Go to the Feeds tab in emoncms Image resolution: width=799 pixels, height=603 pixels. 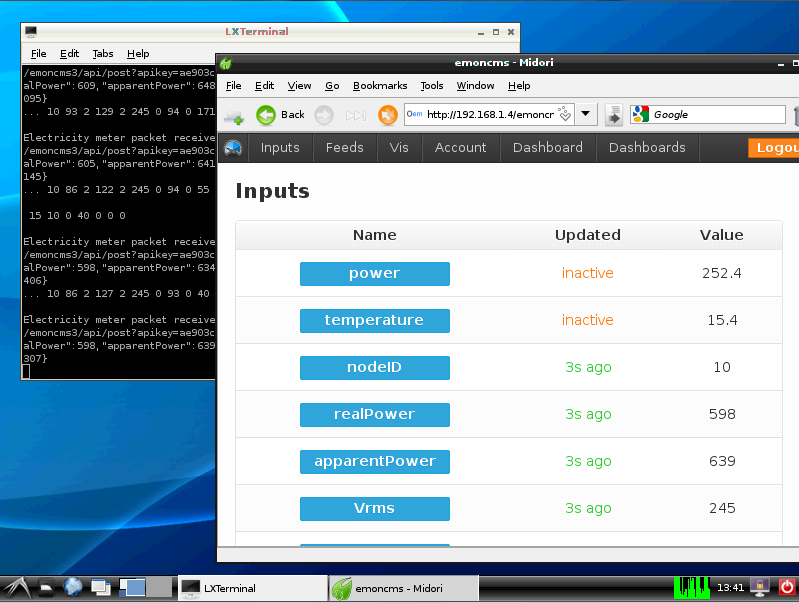click(x=344, y=148)
